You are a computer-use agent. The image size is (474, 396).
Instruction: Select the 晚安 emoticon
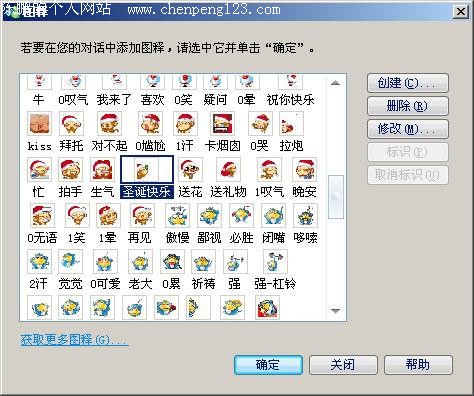coord(304,169)
